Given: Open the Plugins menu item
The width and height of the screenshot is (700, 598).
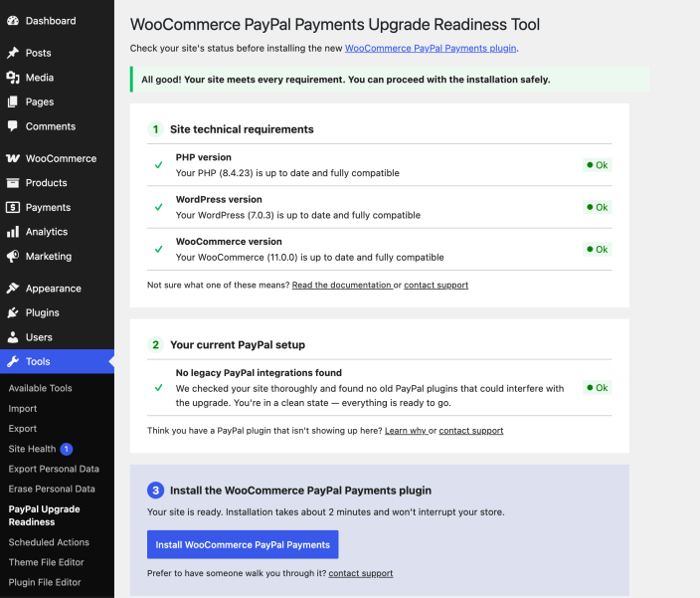Looking at the screenshot, I should point(57,312).
